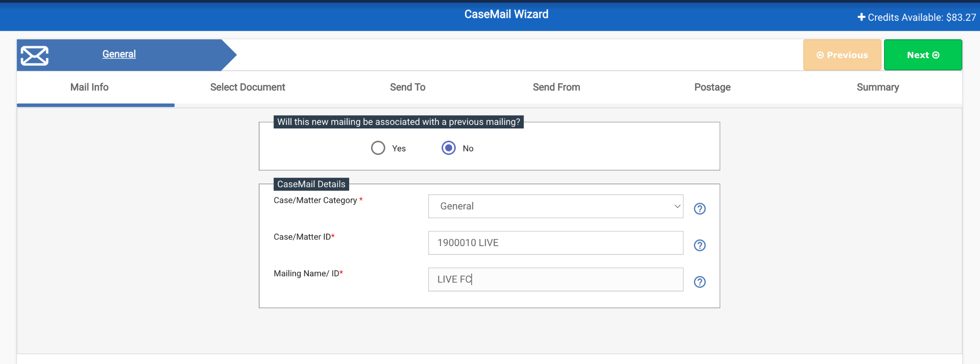Click the plus icon to add credits

(861, 17)
